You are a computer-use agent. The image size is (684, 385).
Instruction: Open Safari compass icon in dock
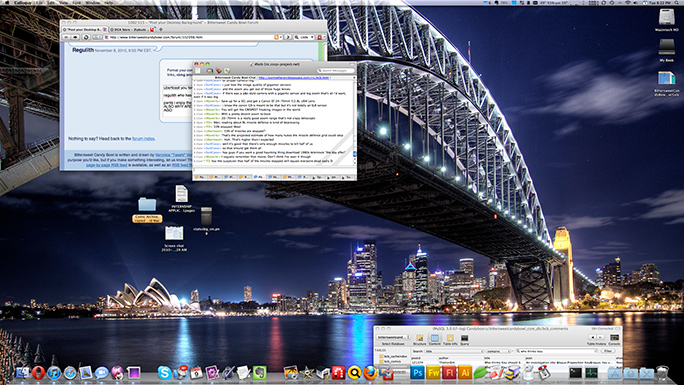[70, 373]
